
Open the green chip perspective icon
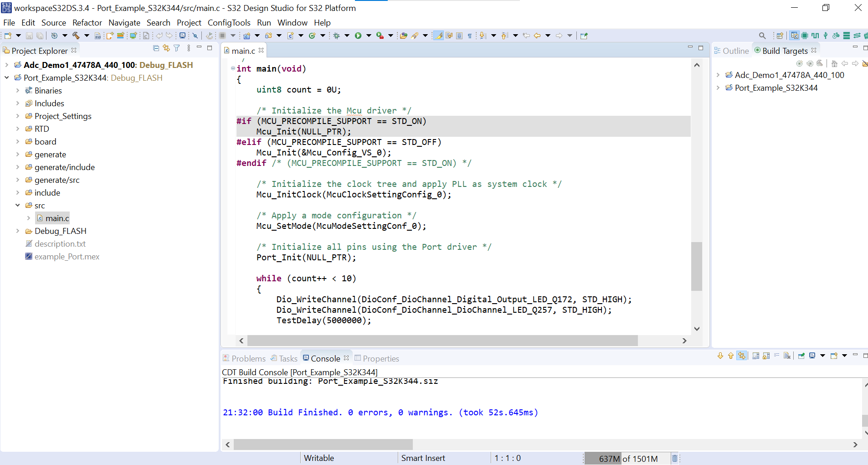coord(805,36)
